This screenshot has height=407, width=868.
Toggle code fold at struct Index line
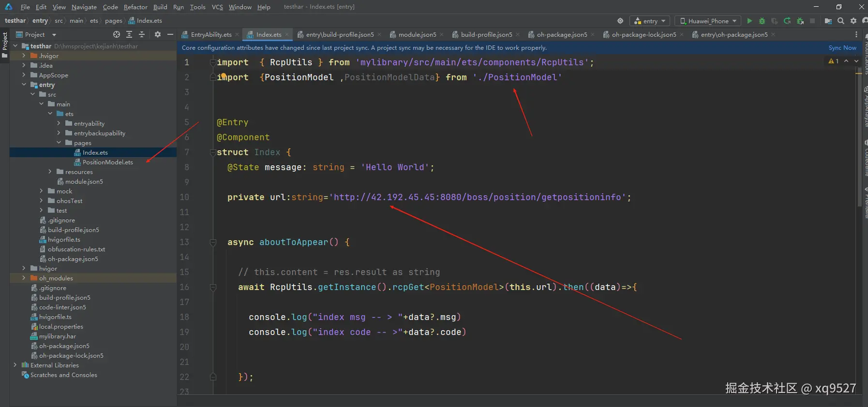213,152
